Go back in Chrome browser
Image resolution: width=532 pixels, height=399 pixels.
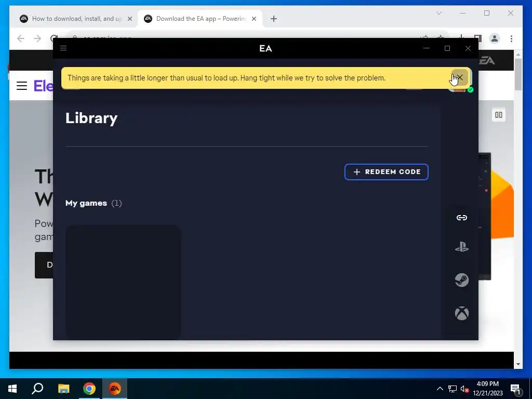[21, 38]
